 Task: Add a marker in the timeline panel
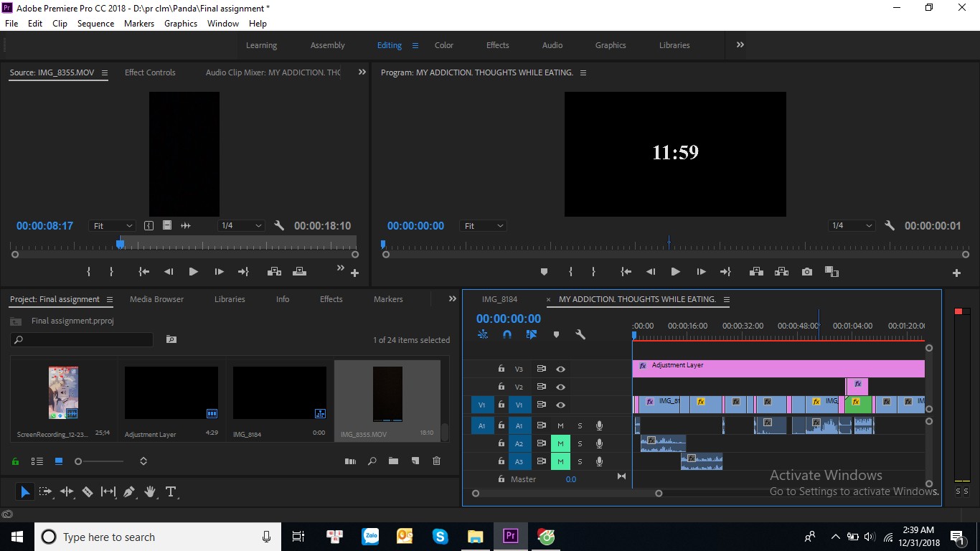[556, 334]
